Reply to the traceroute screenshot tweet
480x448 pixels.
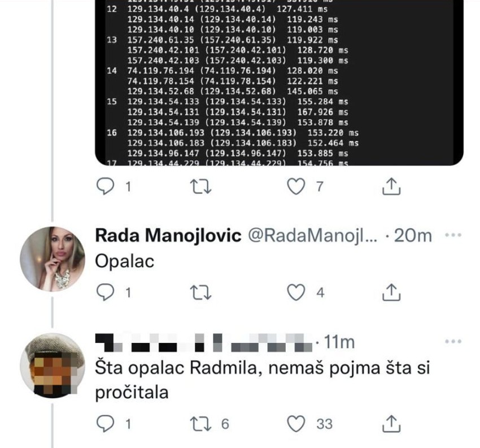coord(107,186)
